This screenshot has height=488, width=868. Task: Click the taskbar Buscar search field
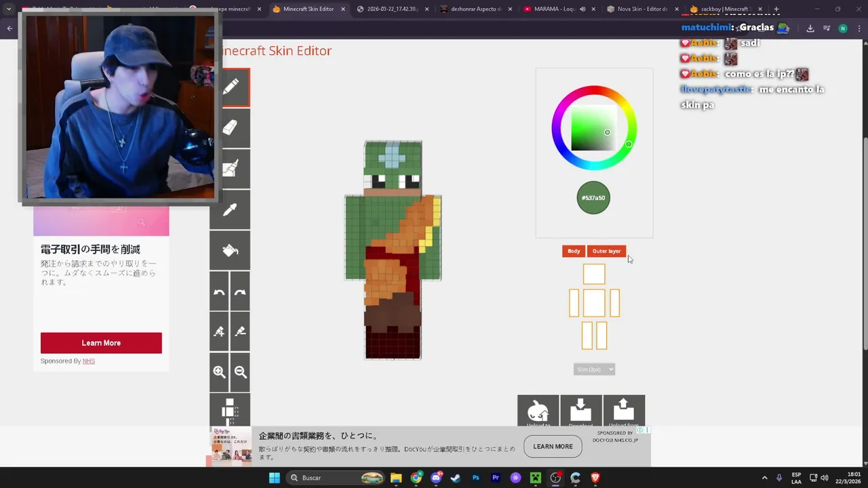(x=336, y=478)
